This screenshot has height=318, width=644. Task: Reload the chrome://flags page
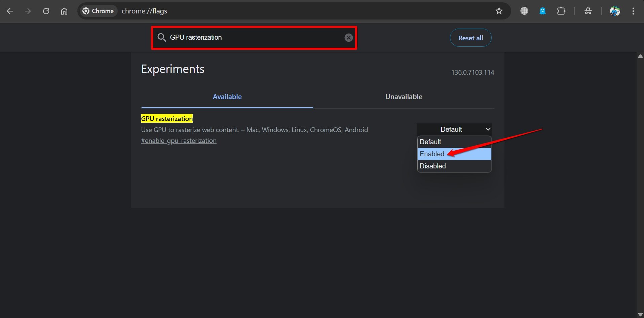click(46, 11)
